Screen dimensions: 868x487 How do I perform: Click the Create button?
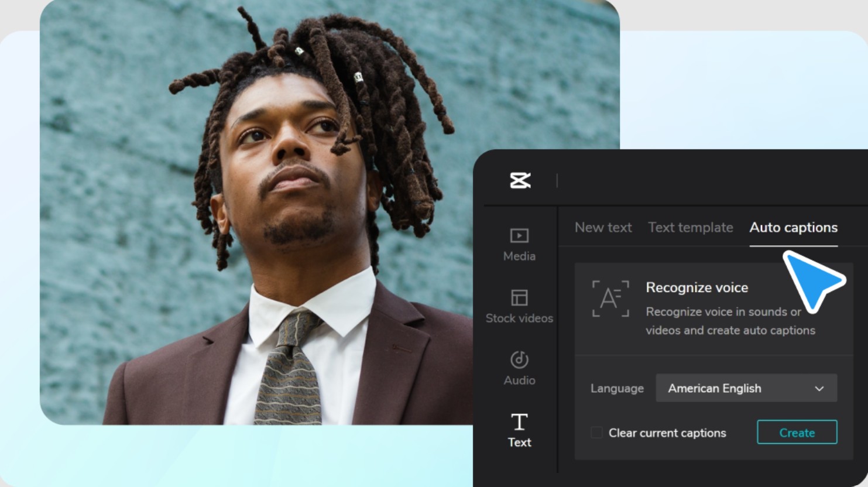point(797,433)
